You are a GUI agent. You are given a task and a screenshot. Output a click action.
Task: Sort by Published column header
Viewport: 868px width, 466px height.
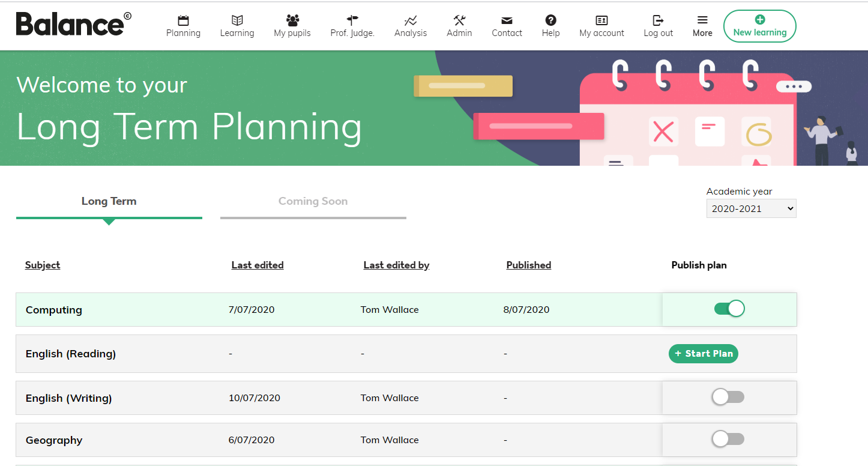[x=529, y=265]
